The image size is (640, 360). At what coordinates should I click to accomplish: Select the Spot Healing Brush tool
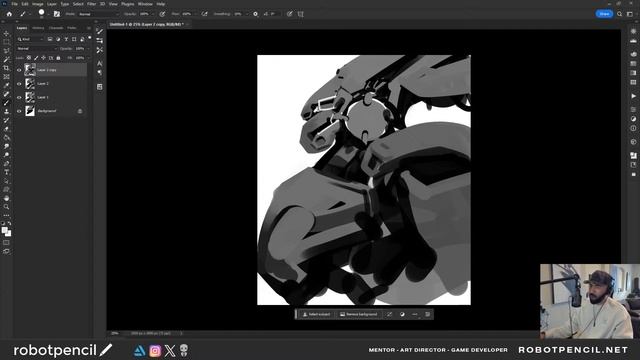[6, 94]
